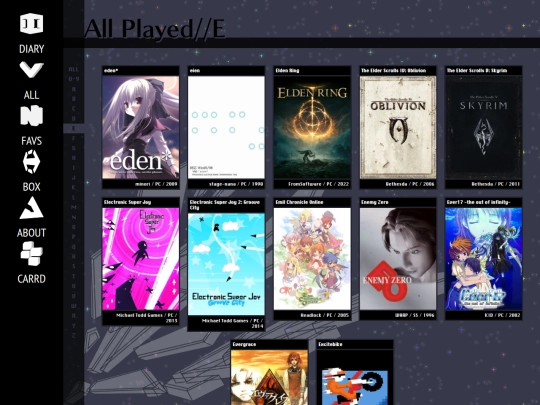Click 'minori / PC / 2009' caption
Screen dimensions: 540x405
(x=156, y=184)
